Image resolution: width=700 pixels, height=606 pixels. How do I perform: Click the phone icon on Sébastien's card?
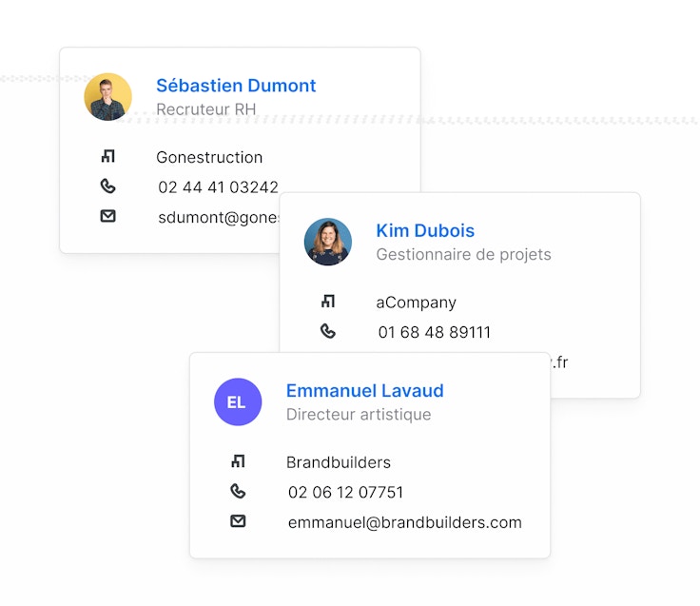point(107,186)
